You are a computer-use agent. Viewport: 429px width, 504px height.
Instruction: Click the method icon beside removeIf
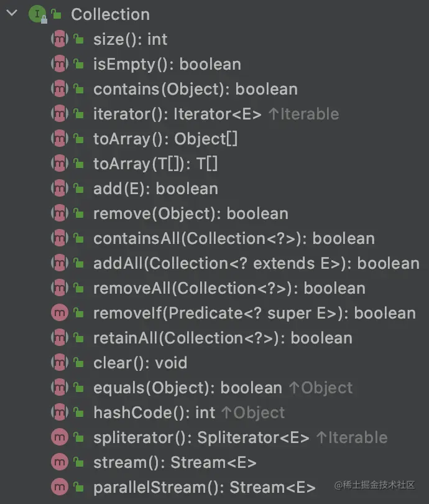point(59,313)
